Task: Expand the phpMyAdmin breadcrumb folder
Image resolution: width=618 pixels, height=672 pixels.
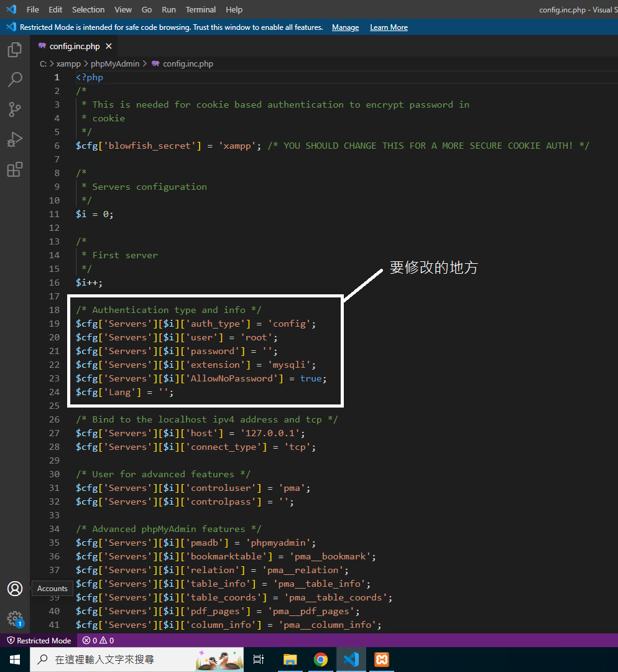Action: tap(115, 63)
